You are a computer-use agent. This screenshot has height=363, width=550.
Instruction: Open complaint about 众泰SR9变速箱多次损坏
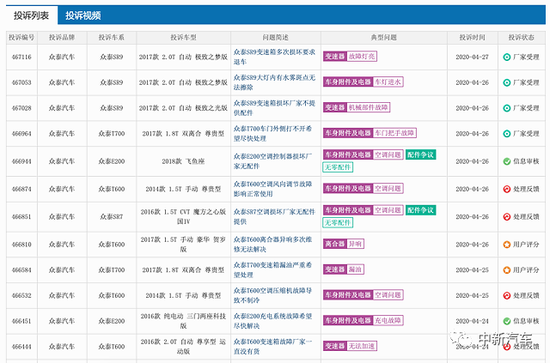(274, 57)
